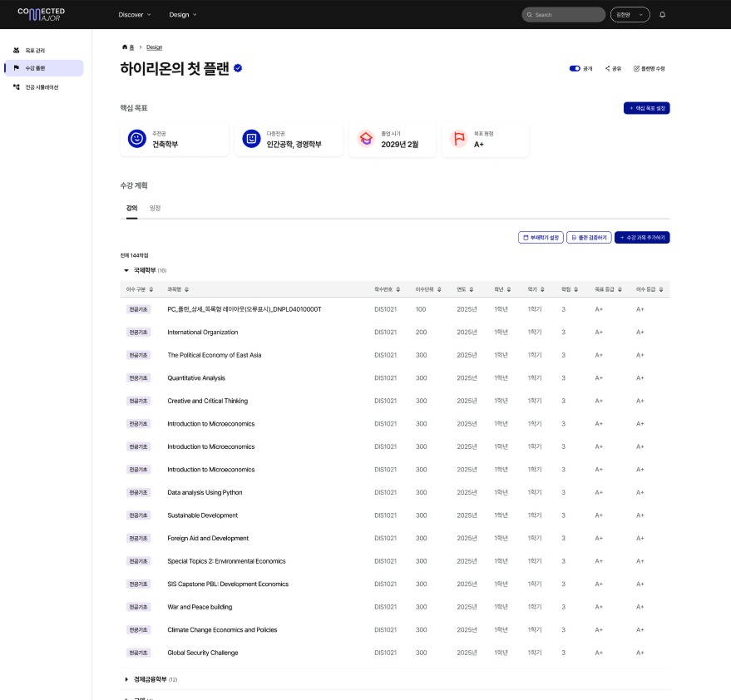
Task: Sort by the 이수단위 column arrows
Action: point(439,289)
